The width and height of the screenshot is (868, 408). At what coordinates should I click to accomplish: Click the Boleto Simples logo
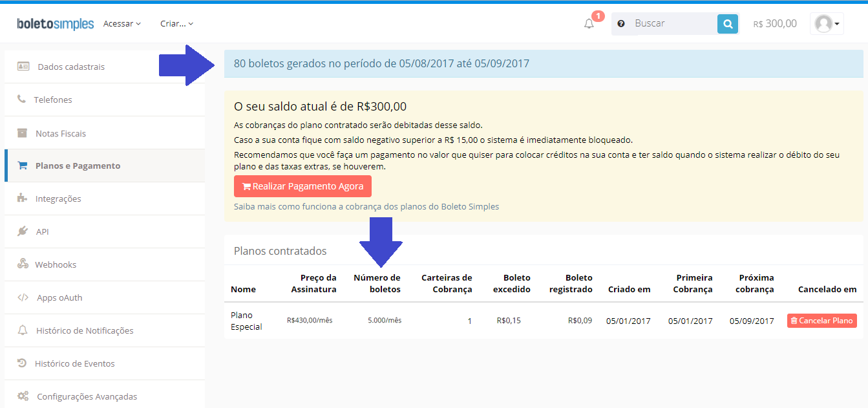coord(56,24)
